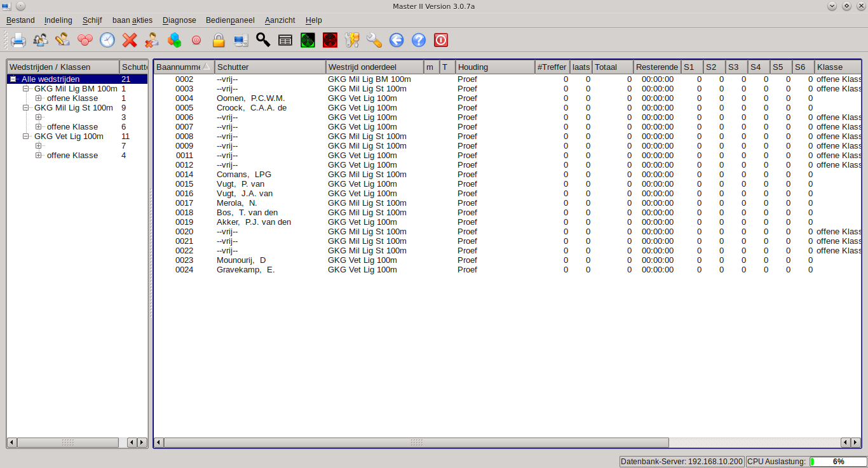Open the Diagnose menu
Screen dimensions: 868x468
pyautogui.click(x=179, y=20)
